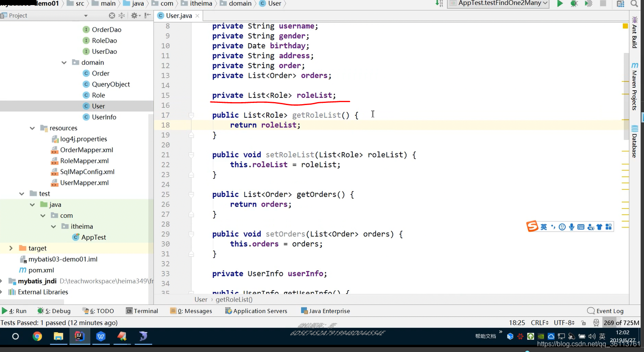Change UTF-8 file encoding
644x352 pixels.
click(564, 323)
